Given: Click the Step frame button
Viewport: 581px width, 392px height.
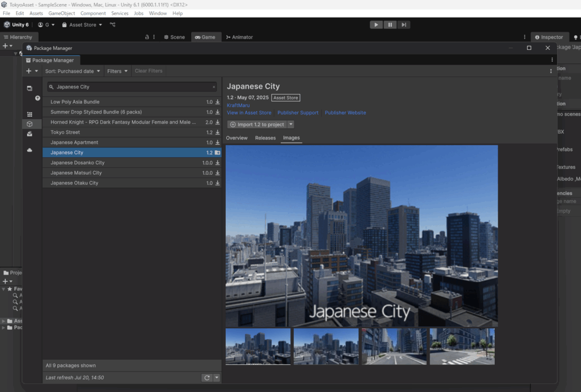Looking at the screenshot, I should 403,25.
